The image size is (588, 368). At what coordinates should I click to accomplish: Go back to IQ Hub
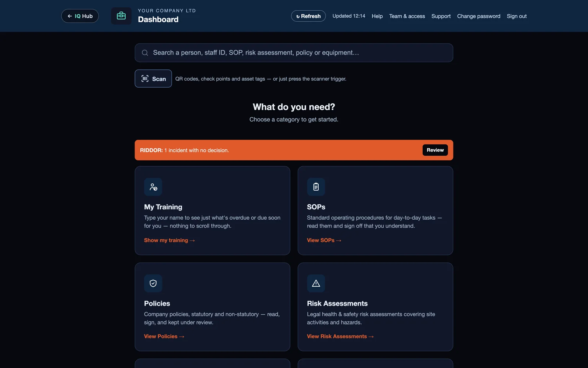pyautogui.click(x=80, y=16)
